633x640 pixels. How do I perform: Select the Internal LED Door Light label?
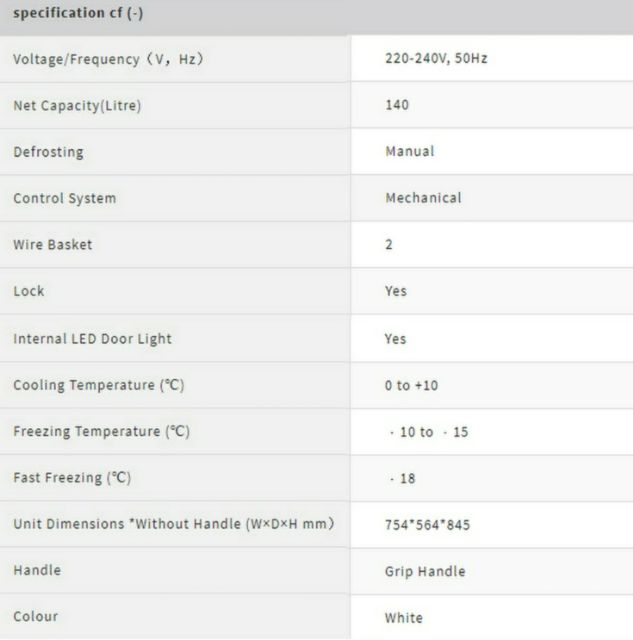(92, 339)
